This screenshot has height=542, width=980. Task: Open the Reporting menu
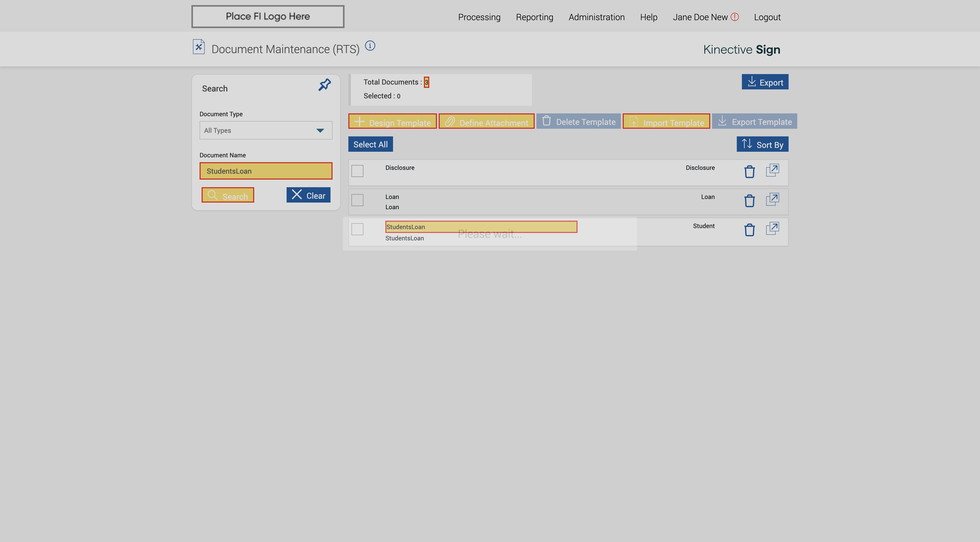coord(534,17)
